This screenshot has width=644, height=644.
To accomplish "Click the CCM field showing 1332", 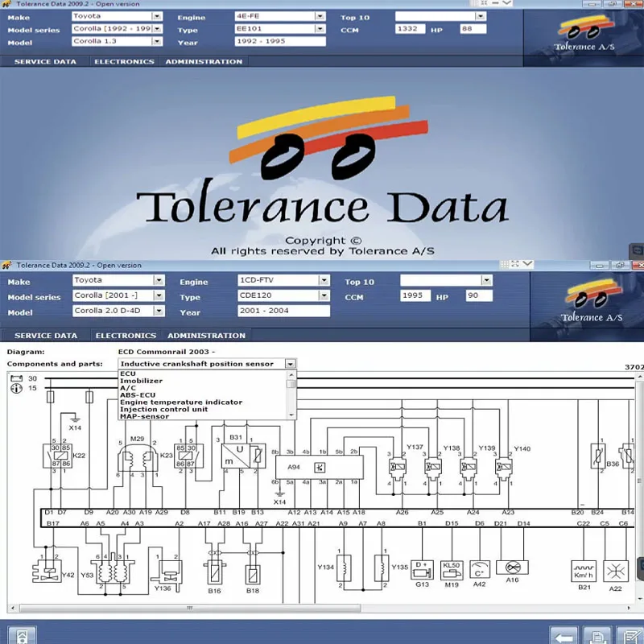I will click(410, 29).
